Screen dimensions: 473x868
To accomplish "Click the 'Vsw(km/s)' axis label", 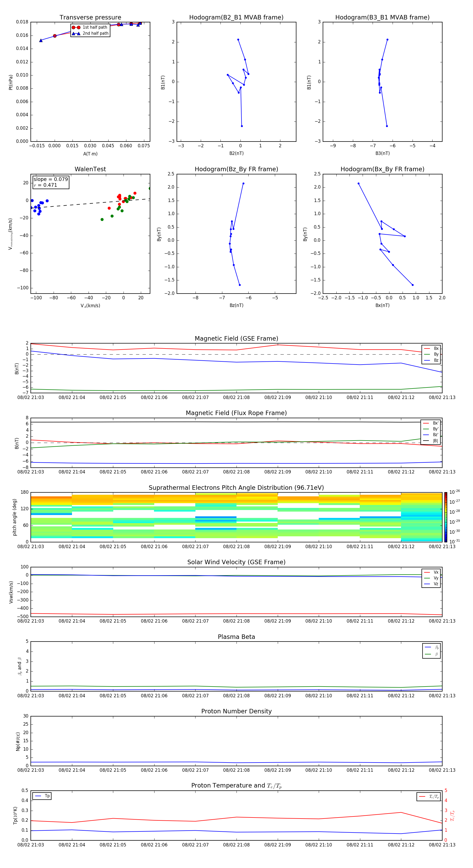I will point(11,592).
